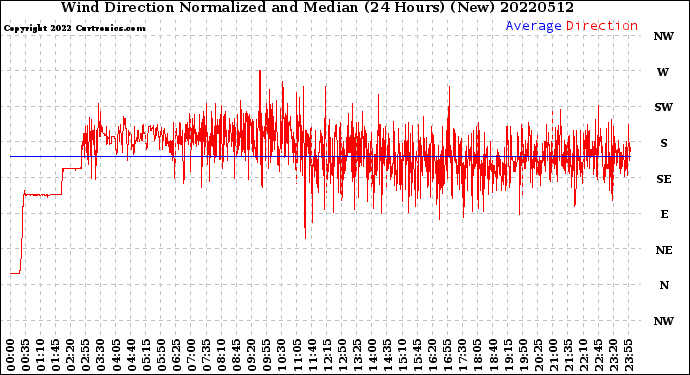Viewport: 690px width, 375px height.
Task: Click the 05:50 time axis label
Action: click(161, 355)
